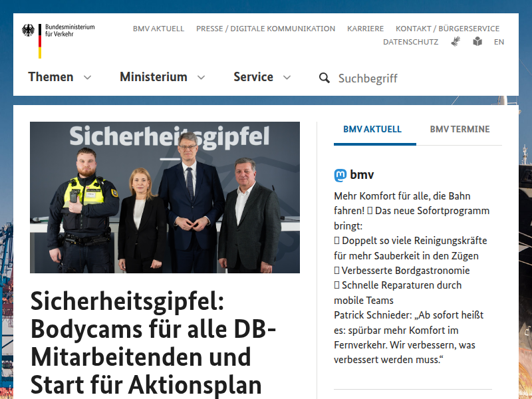Click the Bundesministerium für Verkehr logo

pos(59,39)
